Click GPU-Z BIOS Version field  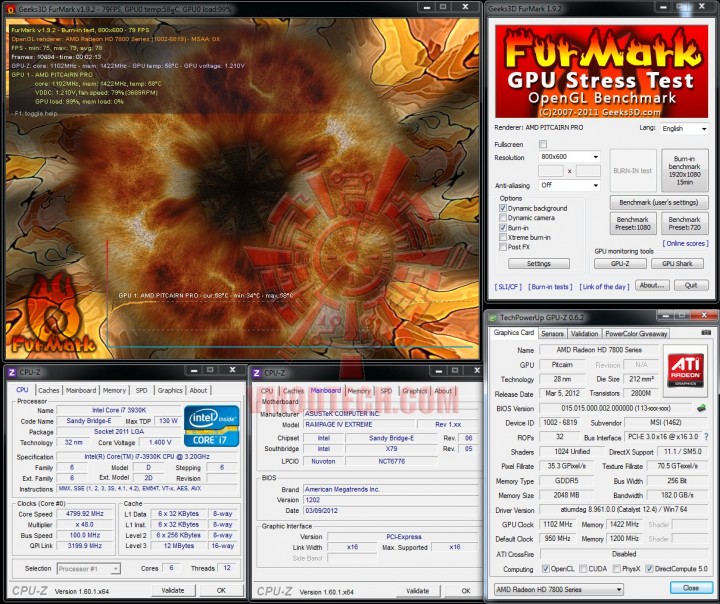click(616, 408)
